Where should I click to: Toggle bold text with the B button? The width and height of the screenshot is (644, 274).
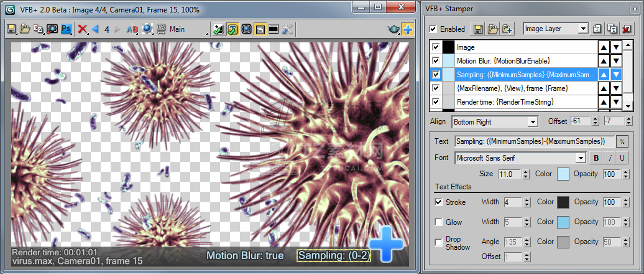595,158
